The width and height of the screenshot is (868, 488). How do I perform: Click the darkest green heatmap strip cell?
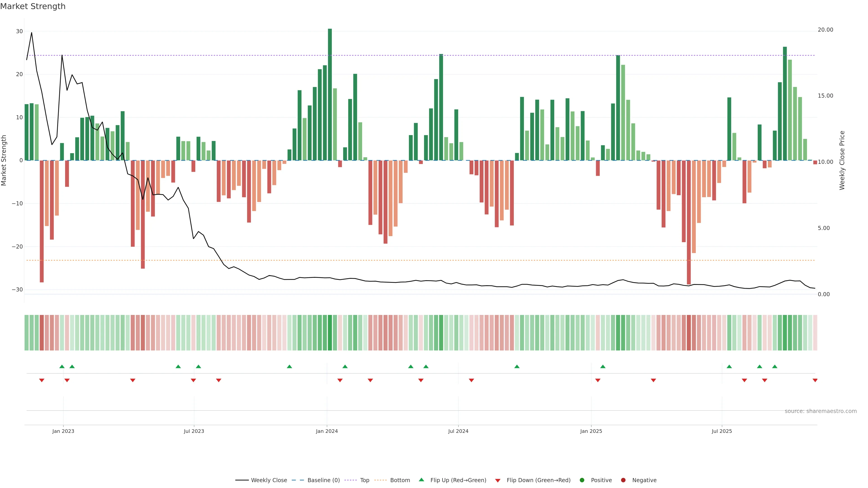330,333
